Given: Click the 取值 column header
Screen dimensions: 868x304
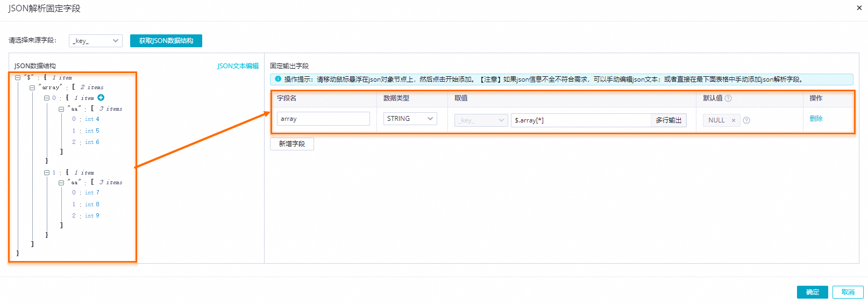Looking at the screenshot, I should point(461,98).
